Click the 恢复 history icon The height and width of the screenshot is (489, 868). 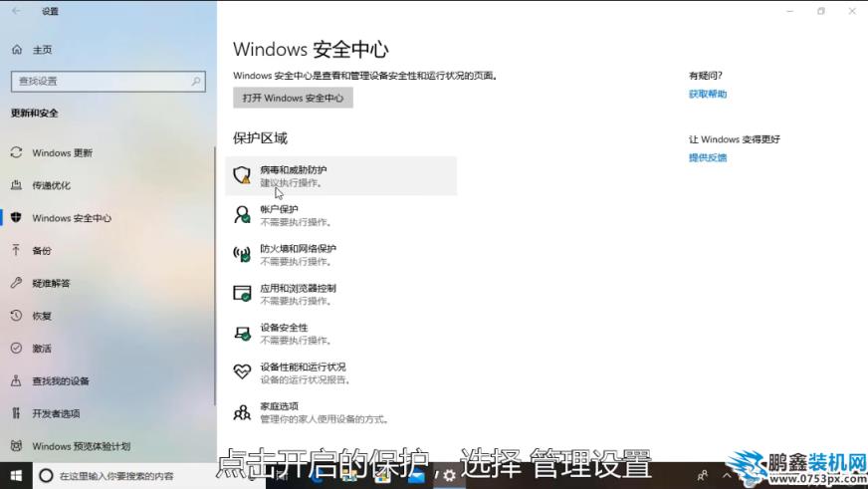coord(16,316)
